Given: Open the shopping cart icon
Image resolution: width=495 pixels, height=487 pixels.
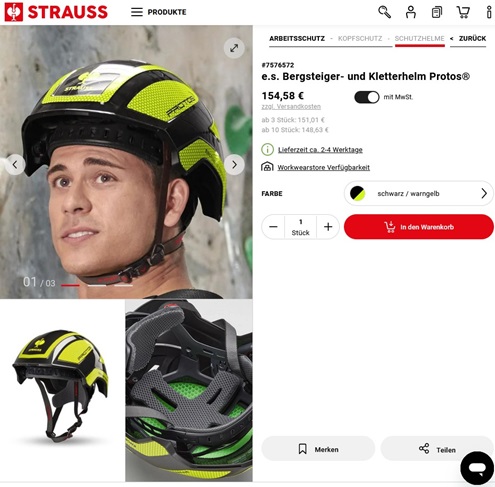Looking at the screenshot, I should point(463,12).
